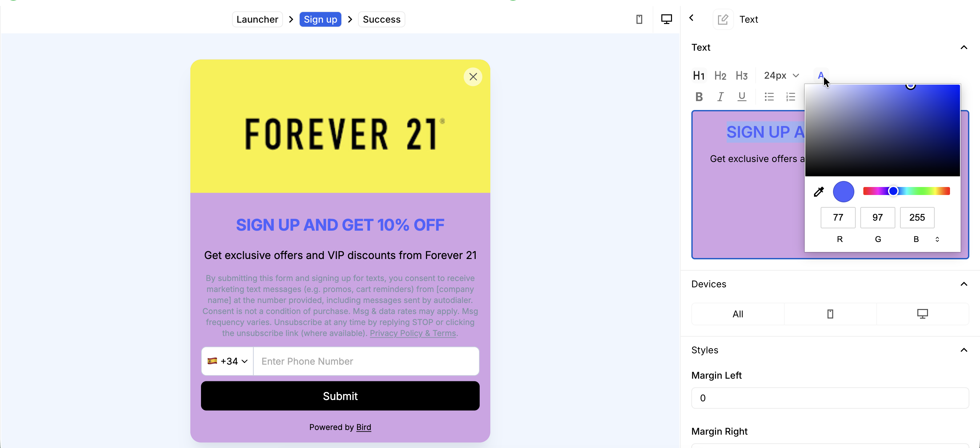
Task: Show on All devices
Action: [738, 314]
